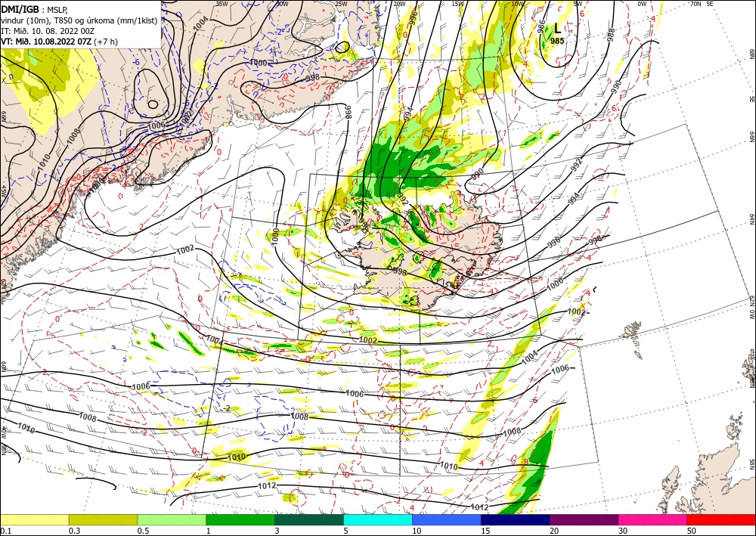Click the "30" legend value
Image resolution: width=756 pixels, height=536 pixels.
click(x=623, y=530)
